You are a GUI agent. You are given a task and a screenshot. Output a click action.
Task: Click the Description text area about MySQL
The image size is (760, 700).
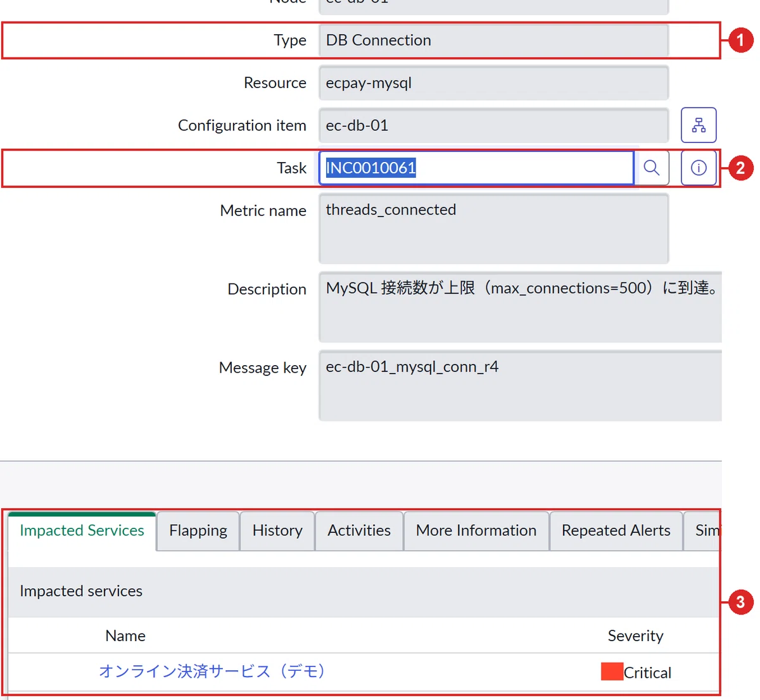521,307
